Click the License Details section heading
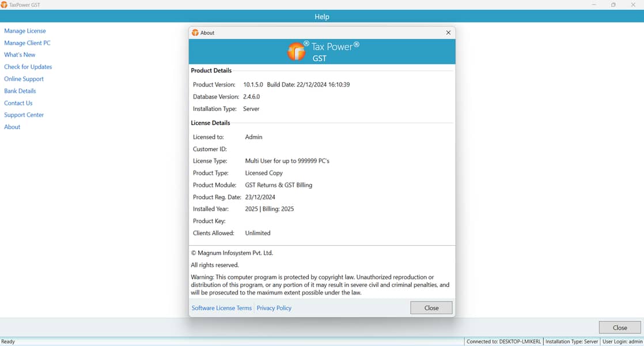This screenshot has width=644, height=346. [x=210, y=123]
